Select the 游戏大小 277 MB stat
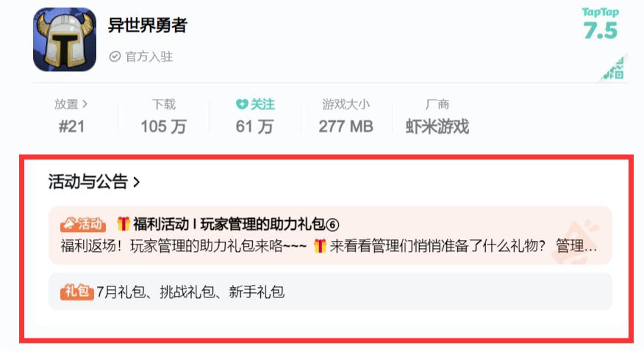The height and width of the screenshot is (351, 644). (346, 116)
